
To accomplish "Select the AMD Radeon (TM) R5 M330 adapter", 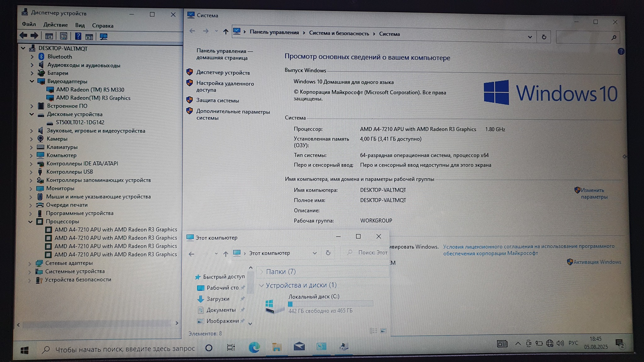I will (x=90, y=90).
